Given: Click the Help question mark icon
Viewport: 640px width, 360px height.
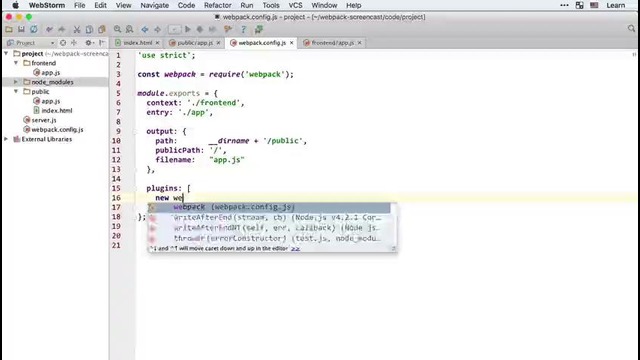Looking at the screenshot, I should [243, 29].
